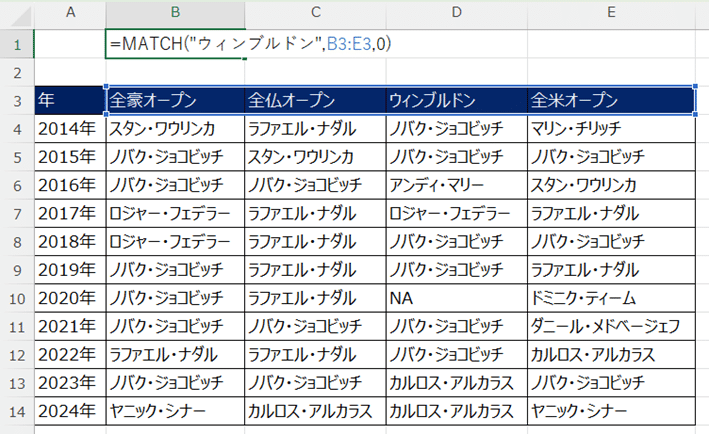This screenshot has width=709, height=434.
Task: Click ラファエル・ナダル under 全豪オープン in 2022年 row
Action: pos(175,354)
